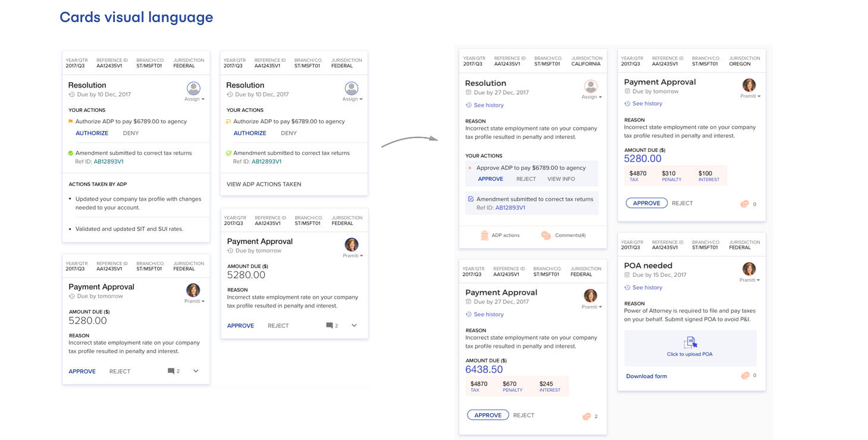Click the calendar icon beside Due by 15 Dec, 2017
This screenshot has height=440, width=868.
click(x=628, y=275)
